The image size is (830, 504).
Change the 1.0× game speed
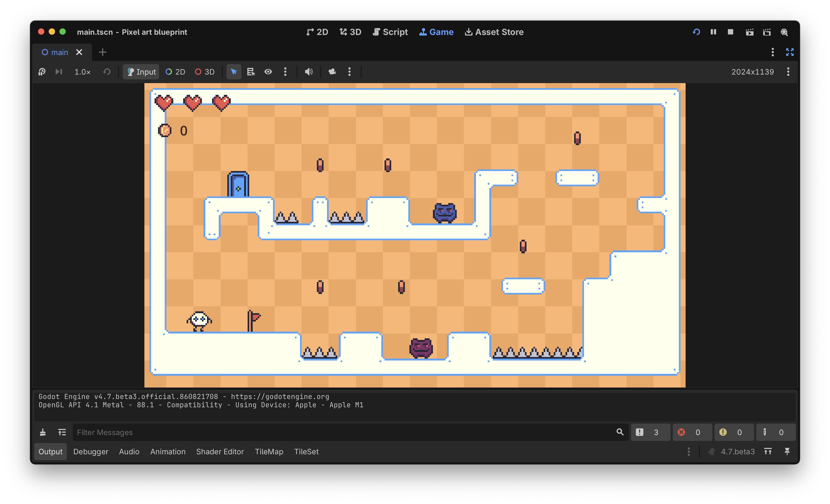[x=83, y=72]
